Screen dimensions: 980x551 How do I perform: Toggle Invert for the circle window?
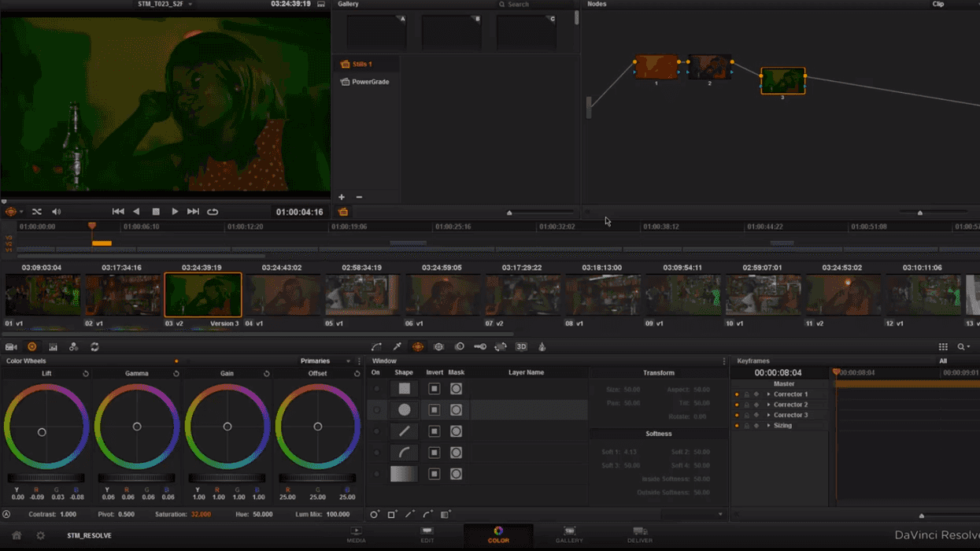point(434,410)
